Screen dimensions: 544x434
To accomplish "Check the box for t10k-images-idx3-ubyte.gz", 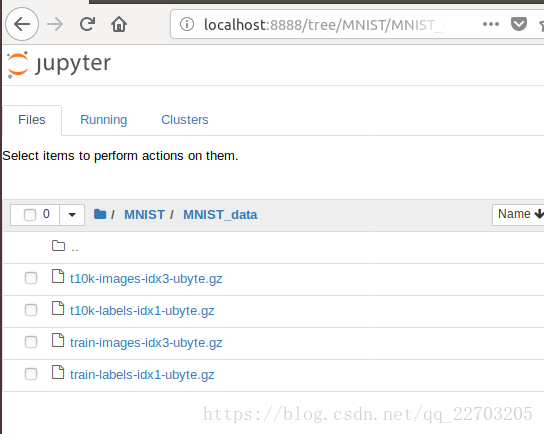I will click(31, 278).
